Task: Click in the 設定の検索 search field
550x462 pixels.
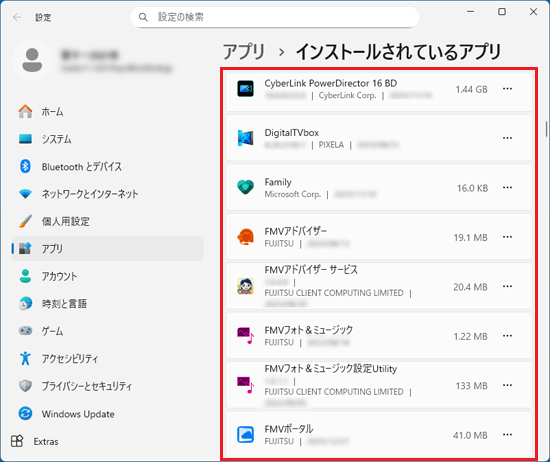Action: click(275, 17)
